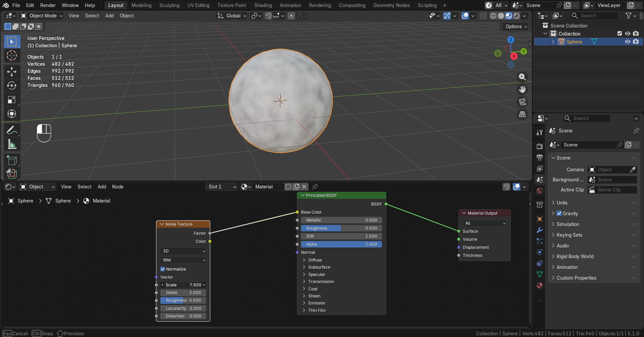Switch perspective/orthographic grid gizmo icon

pyautogui.click(x=522, y=114)
